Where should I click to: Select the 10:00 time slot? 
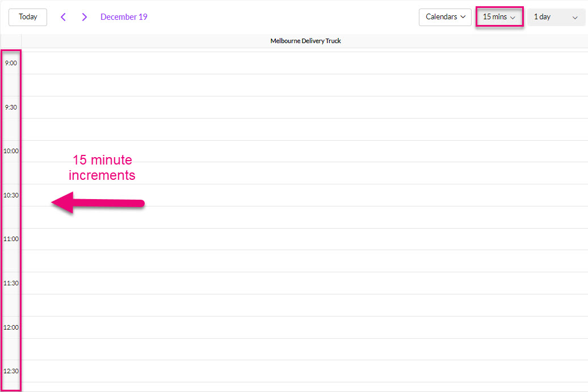click(304, 151)
